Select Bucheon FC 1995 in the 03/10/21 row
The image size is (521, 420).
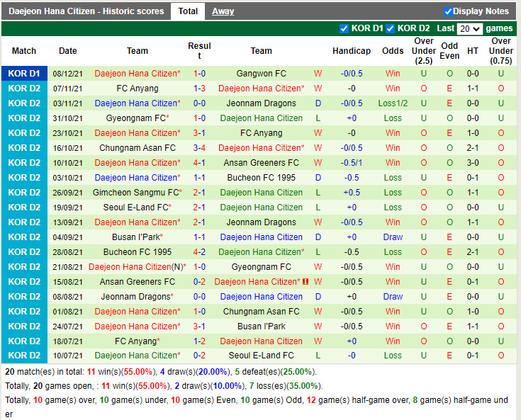(261, 178)
